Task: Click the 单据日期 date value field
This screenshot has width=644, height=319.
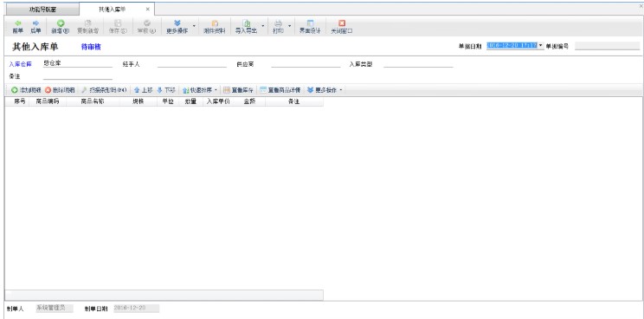Action: click(x=512, y=46)
